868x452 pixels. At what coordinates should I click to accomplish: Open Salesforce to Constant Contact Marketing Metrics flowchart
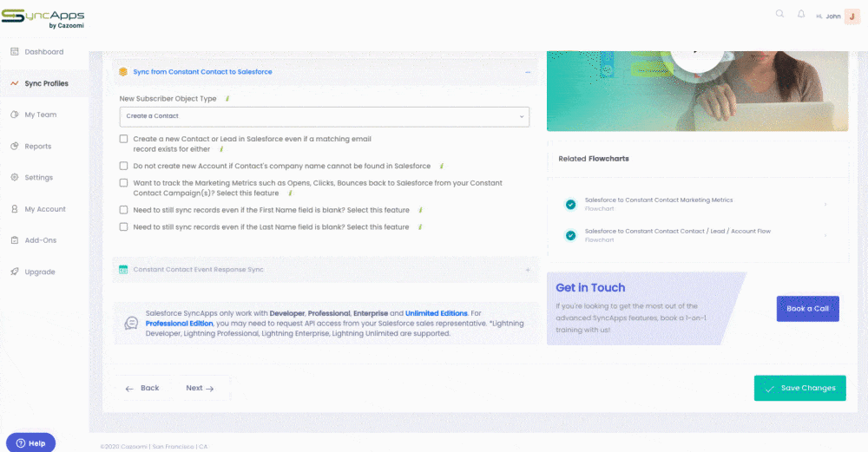[x=659, y=200]
